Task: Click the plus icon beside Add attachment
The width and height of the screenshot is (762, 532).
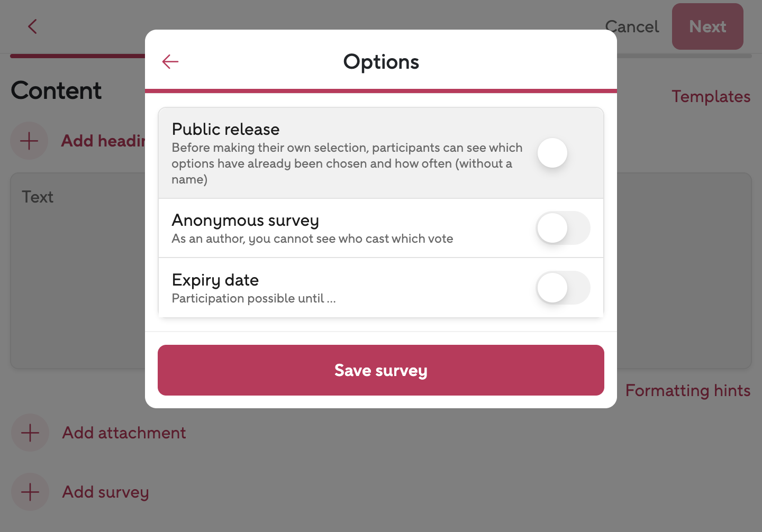Action: click(x=30, y=433)
